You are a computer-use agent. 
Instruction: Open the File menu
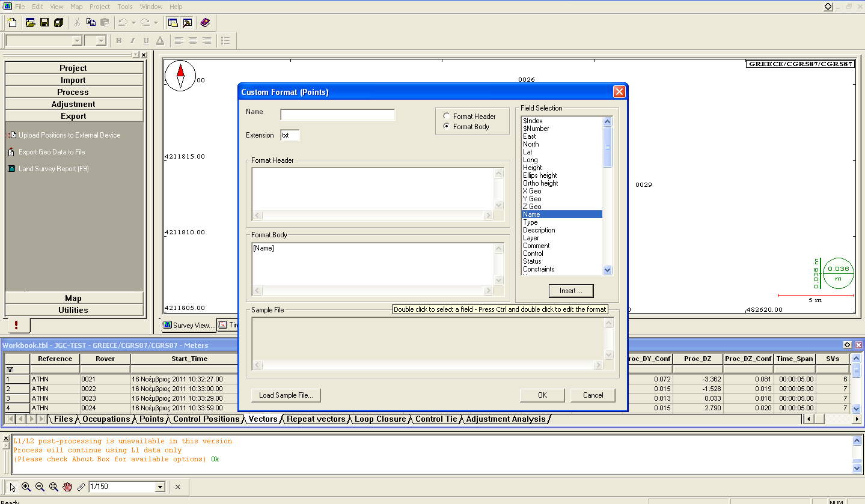20,7
